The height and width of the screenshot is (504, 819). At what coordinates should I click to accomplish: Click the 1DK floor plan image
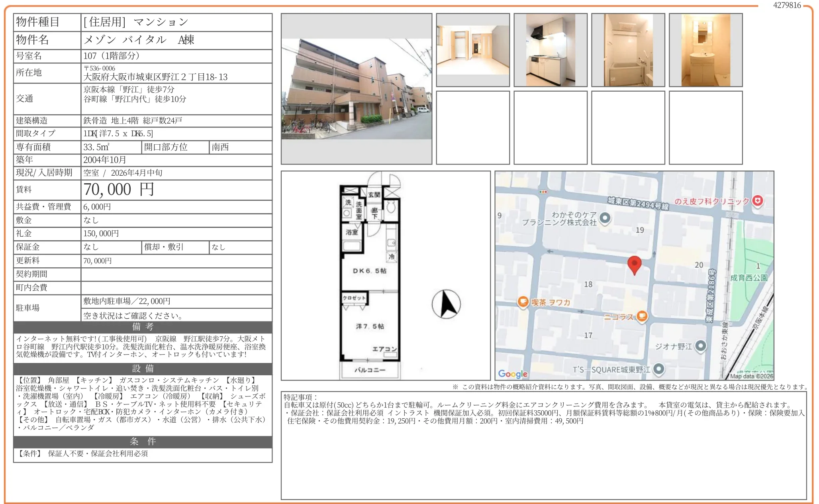pyautogui.click(x=370, y=276)
